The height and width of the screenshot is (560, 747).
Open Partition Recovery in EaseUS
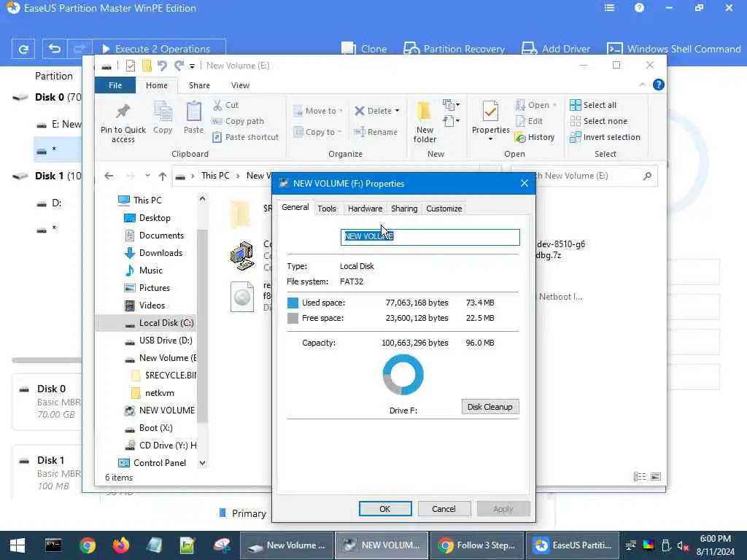pyautogui.click(x=454, y=49)
